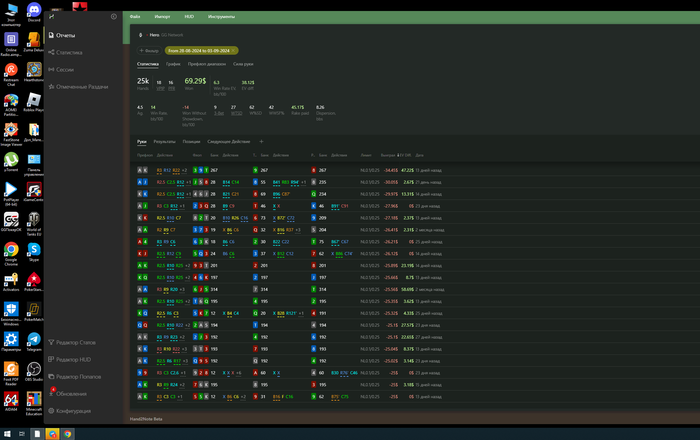Open PokerStars desktop shortcut
Viewport: 700px width, 440px height.
coord(34,282)
